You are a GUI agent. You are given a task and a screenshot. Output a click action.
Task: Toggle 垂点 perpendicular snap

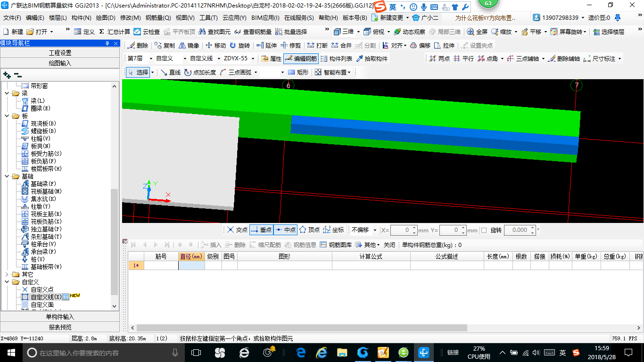tap(262, 230)
